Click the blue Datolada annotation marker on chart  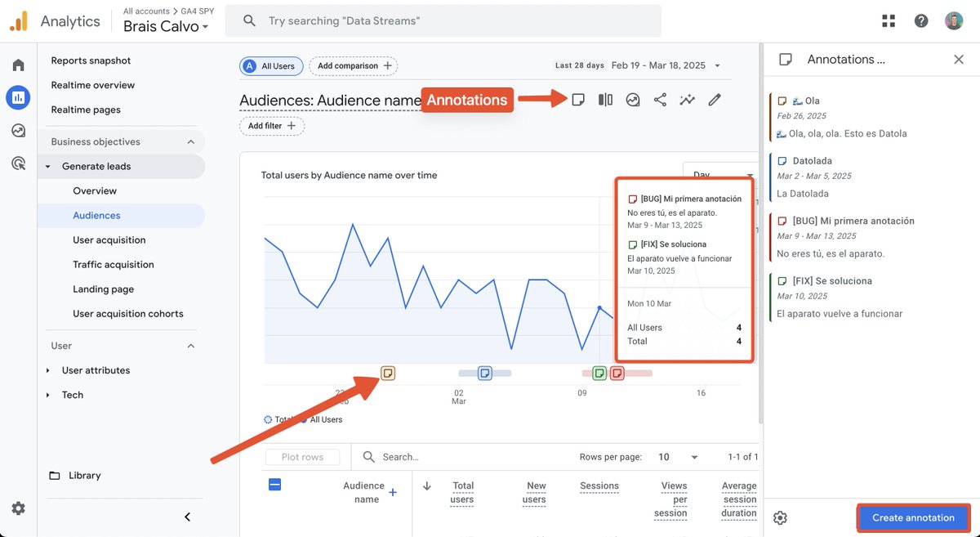tap(484, 374)
